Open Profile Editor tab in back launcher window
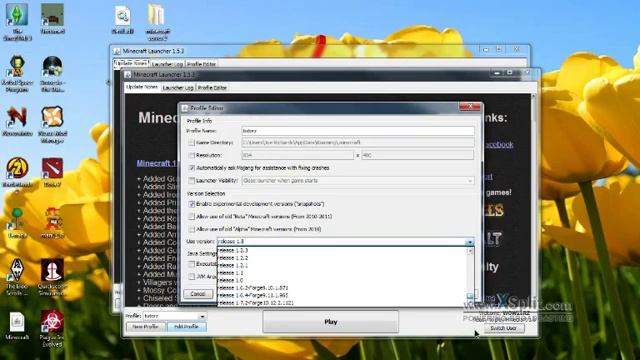The height and width of the screenshot is (360, 640). (x=201, y=64)
